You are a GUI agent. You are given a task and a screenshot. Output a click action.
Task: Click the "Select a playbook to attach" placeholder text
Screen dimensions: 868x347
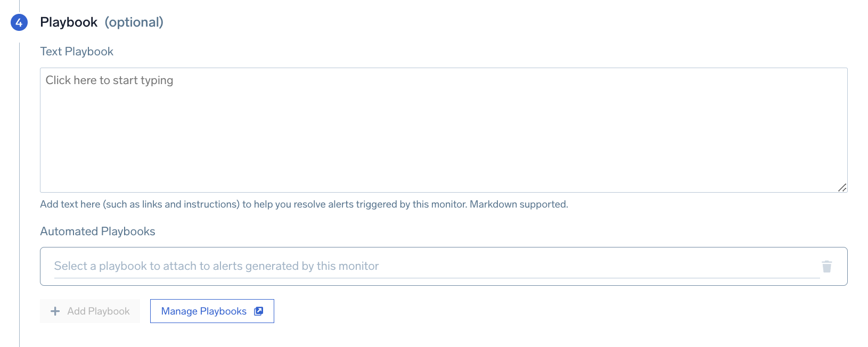click(x=216, y=266)
